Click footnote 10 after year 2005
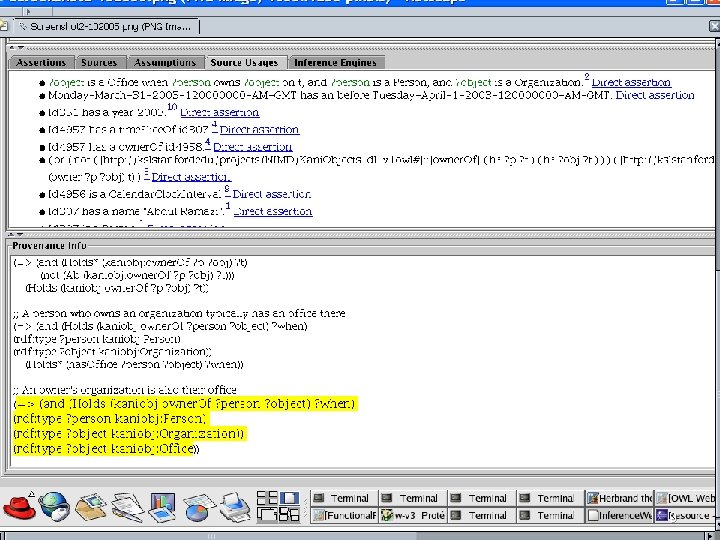 (172, 107)
